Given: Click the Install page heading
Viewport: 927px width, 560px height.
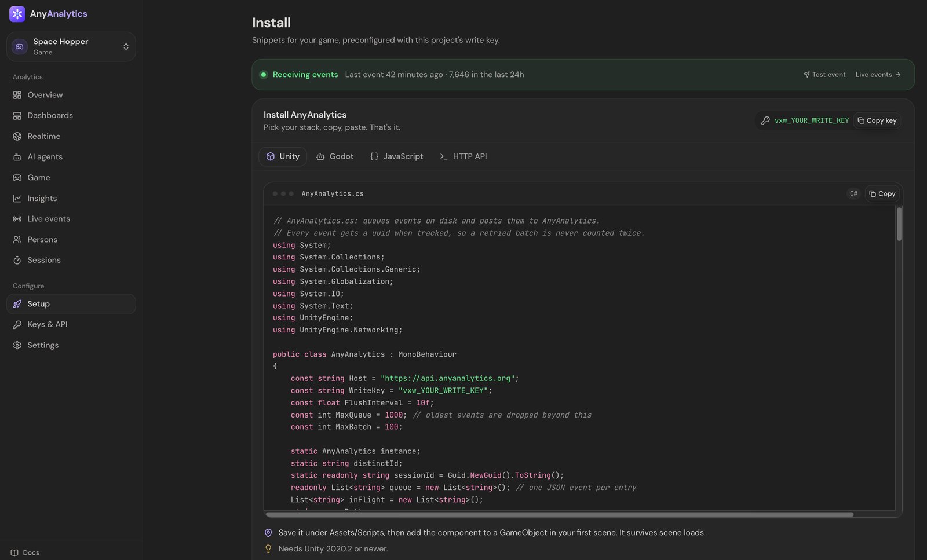Looking at the screenshot, I should pyautogui.click(x=271, y=23).
